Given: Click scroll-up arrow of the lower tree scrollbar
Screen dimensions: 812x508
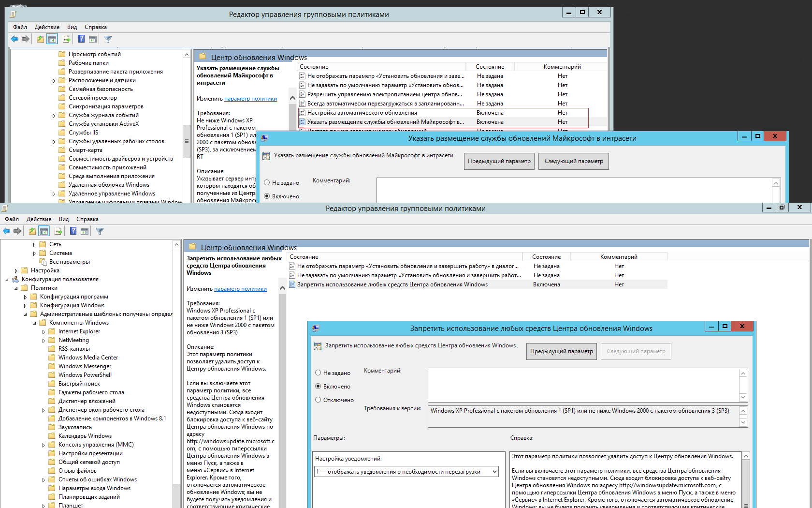Looking at the screenshot, I should 176,245.
